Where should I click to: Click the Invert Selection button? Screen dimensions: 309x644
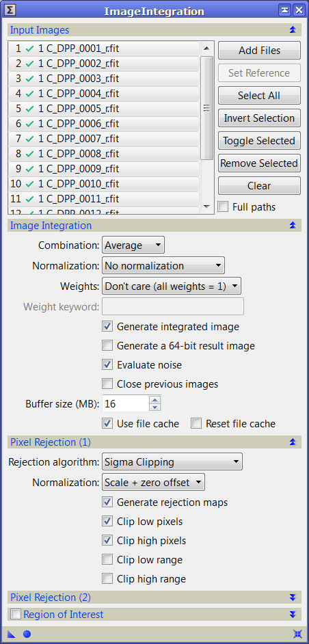click(259, 118)
